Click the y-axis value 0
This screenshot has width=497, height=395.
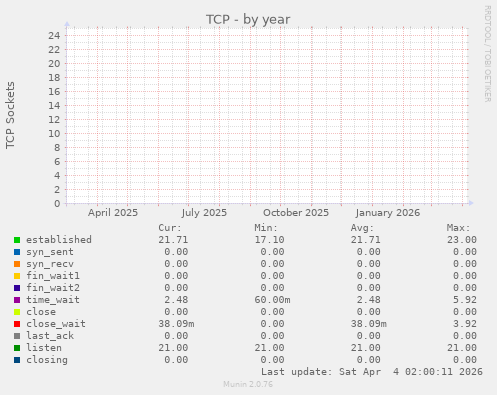click(x=57, y=203)
